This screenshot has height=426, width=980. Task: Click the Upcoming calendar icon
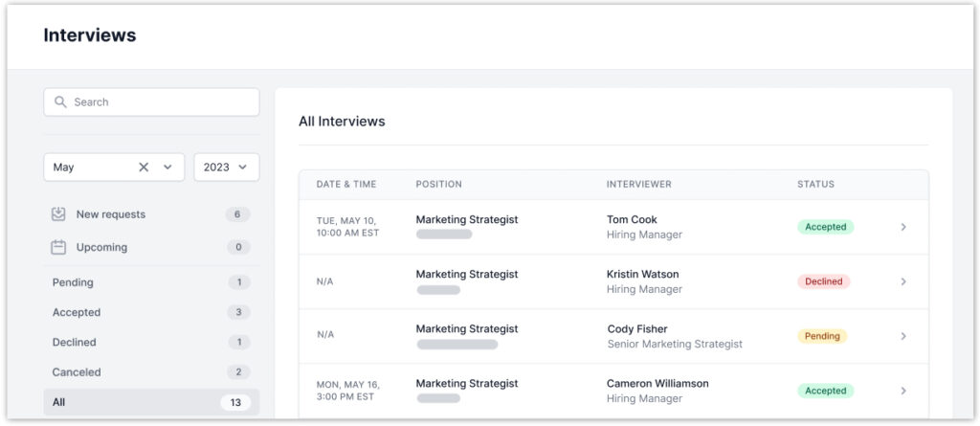click(58, 247)
